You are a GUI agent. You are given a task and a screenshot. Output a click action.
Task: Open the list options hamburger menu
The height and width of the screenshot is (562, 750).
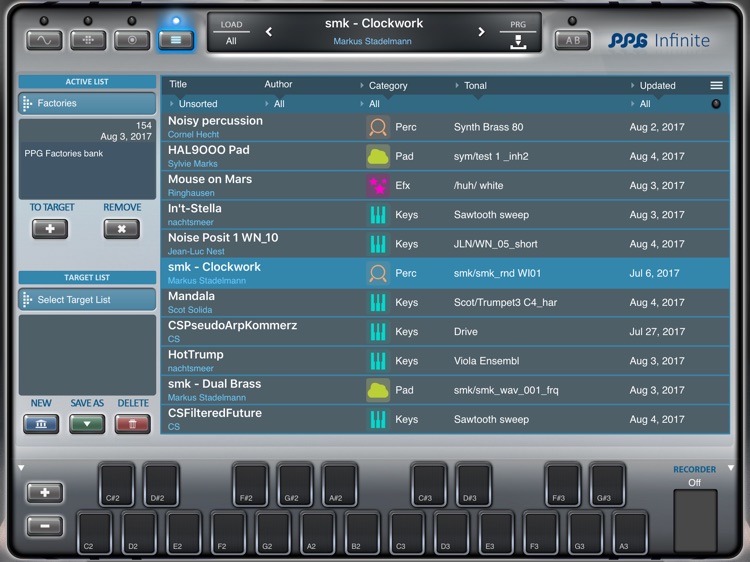[x=716, y=85]
